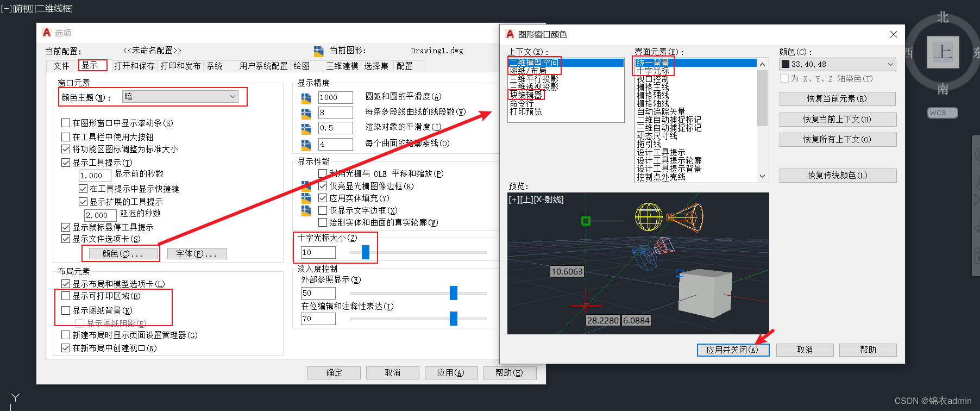Click the 字体(F)... button
980x411 pixels.
click(196, 253)
